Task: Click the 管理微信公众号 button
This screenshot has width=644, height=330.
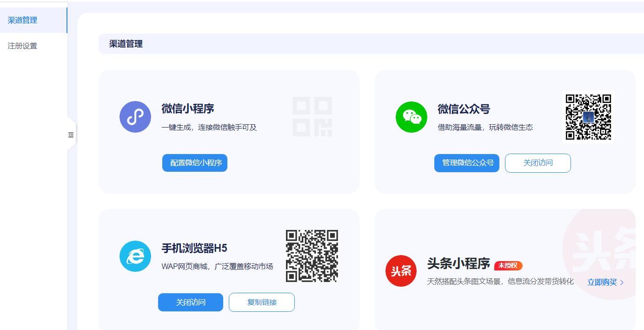Action: pyautogui.click(x=467, y=163)
